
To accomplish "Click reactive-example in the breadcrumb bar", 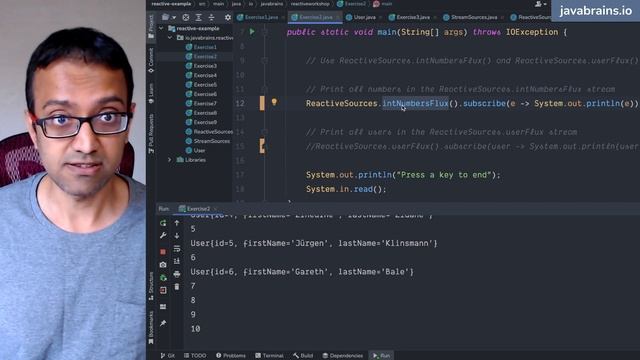I will [x=171, y=4].
